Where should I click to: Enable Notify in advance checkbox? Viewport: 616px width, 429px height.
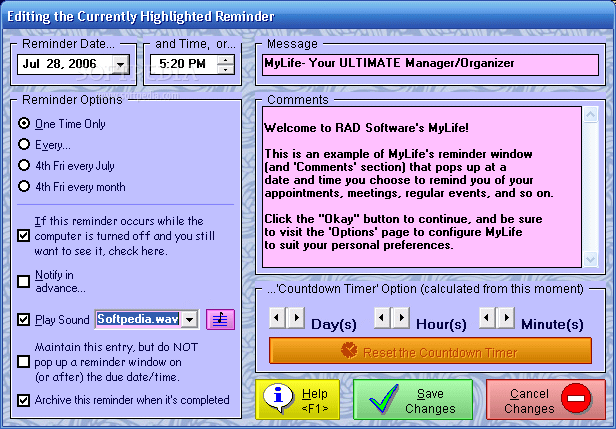tap(24, 281)
